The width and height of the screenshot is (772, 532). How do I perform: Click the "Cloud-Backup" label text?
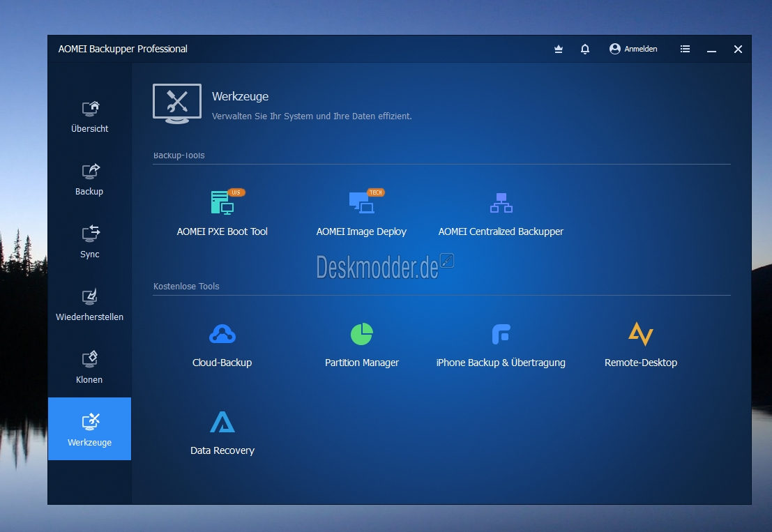coord(222,363)
